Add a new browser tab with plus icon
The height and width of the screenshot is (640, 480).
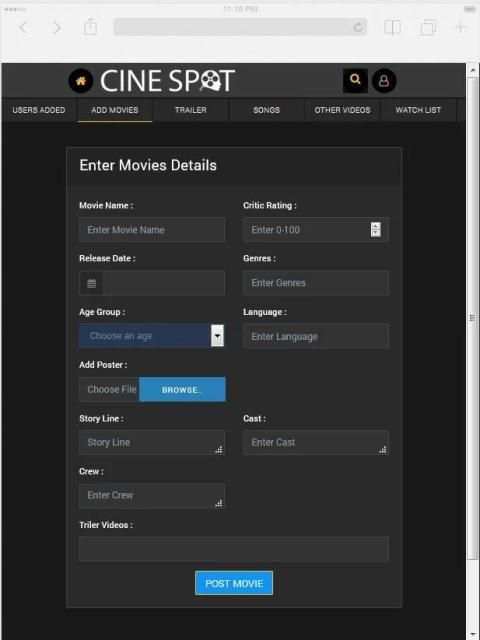(460, 28)
